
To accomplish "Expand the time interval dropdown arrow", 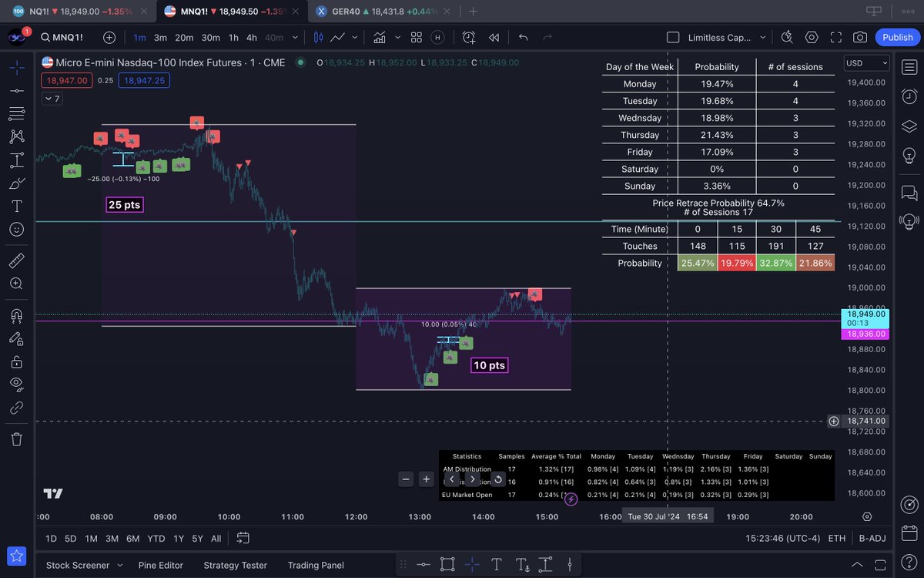I will (x=296, y=37).
